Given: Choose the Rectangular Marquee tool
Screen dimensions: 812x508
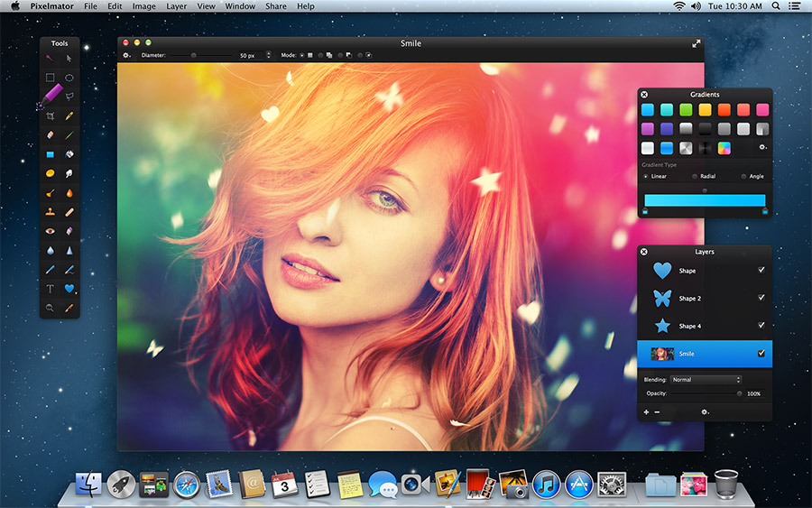Looking at the screenshot, I should [x=51, y=78].
